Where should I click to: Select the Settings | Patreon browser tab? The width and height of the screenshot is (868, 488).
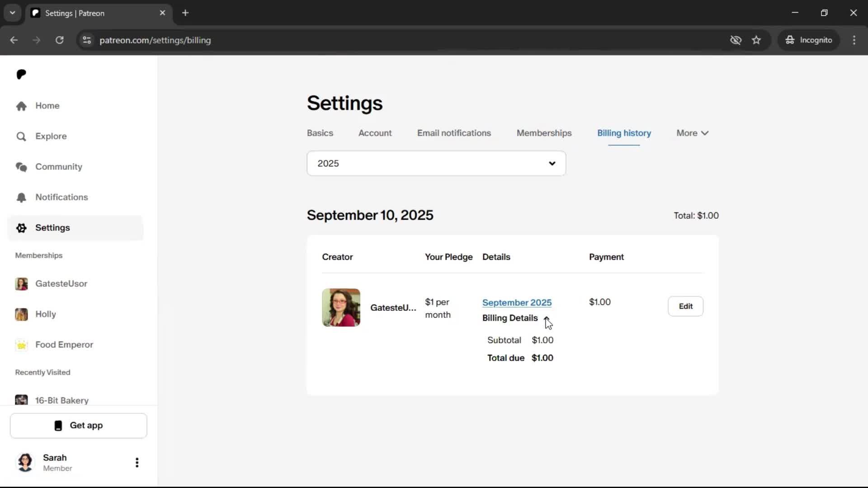pyautogui.click(x=99, y=13)
